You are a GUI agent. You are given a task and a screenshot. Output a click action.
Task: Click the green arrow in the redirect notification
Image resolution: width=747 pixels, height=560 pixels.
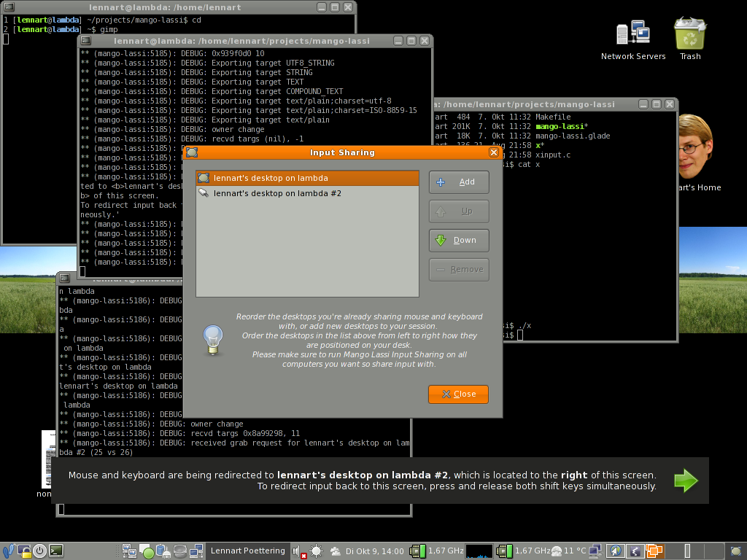tap(686, 481)
